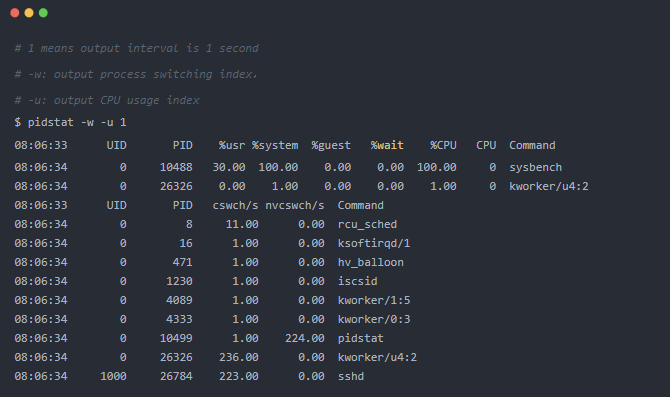Click PID 1230 in iscsid row
Image resolution: width=670 pixels, height=397 pixels.
coord(179,281)
